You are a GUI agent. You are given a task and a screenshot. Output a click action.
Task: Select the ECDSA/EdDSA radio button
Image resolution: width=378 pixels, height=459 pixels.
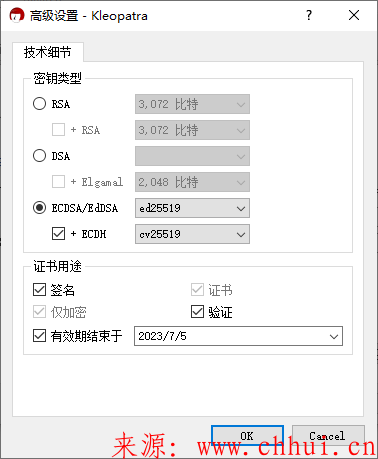tap(39, 208)
